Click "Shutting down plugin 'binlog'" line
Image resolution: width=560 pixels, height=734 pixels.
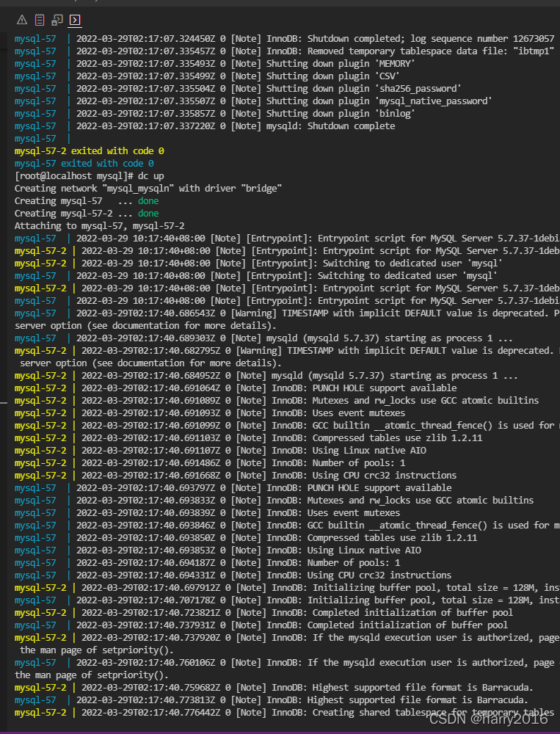215,114
